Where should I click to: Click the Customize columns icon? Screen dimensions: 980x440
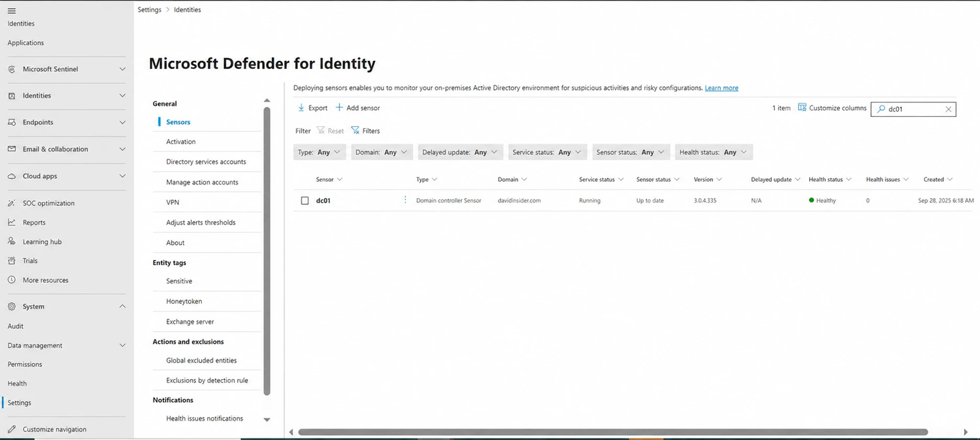click(x=802, y=108)
